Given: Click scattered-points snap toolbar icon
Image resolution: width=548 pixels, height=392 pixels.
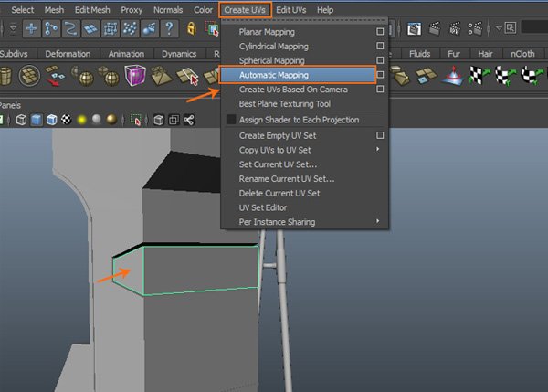Looking at the screenshot, I should pyautogui.click(x=130, y=28).
